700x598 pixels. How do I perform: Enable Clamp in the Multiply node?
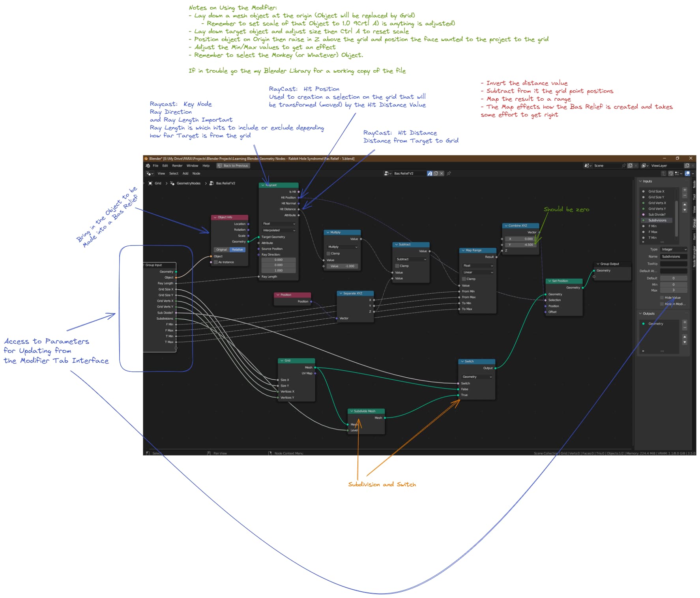click(328, 253)
